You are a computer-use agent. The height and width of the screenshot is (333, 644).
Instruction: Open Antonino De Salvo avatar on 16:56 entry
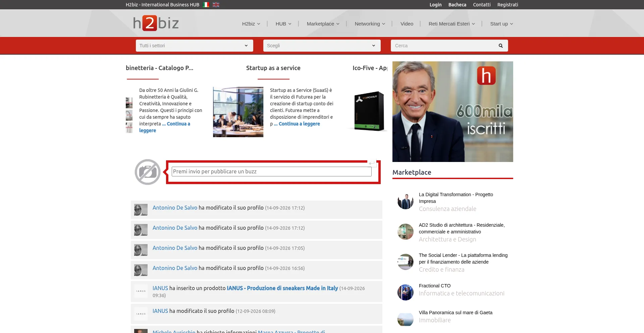(x=141, y=270)
